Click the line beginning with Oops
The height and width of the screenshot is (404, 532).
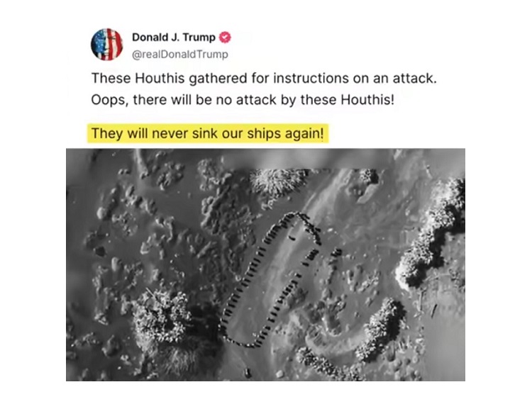click(x=243, y=100)
